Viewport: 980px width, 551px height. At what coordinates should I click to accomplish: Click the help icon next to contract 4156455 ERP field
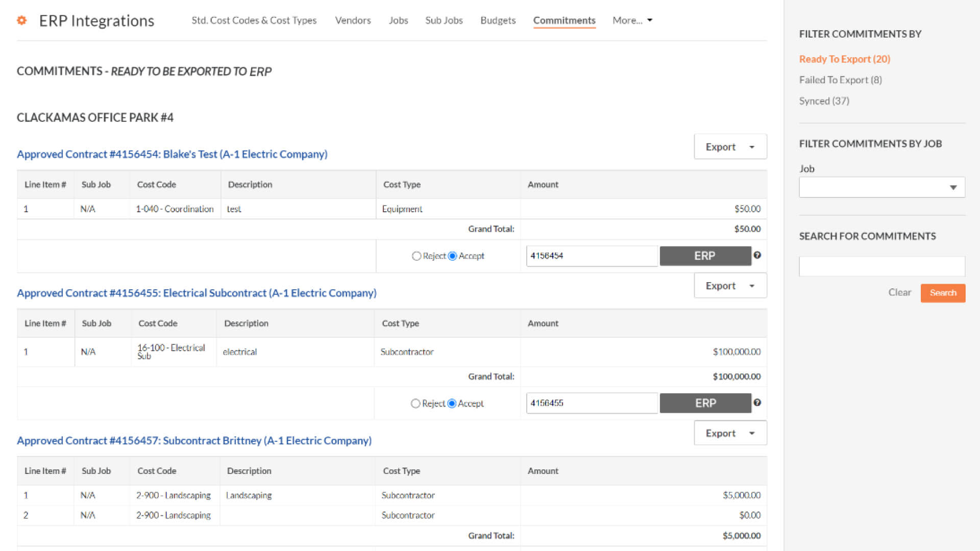758,403
